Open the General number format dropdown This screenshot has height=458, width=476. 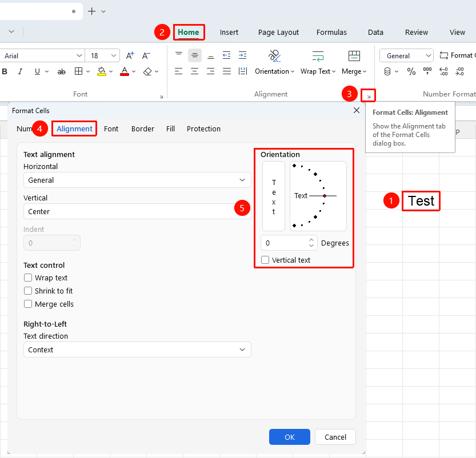(x=406, y=55)
